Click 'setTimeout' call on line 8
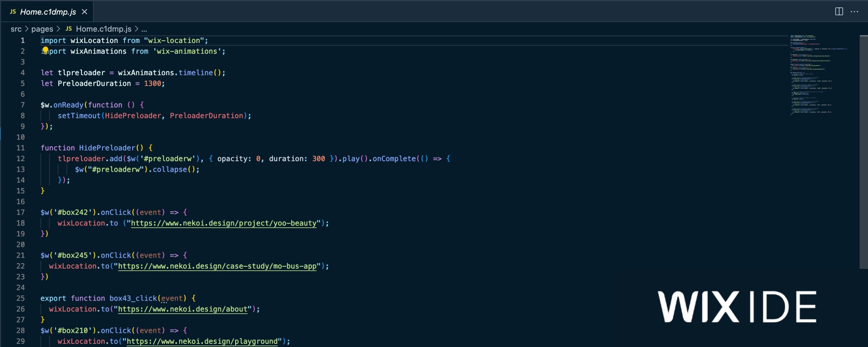 point(79,116)
